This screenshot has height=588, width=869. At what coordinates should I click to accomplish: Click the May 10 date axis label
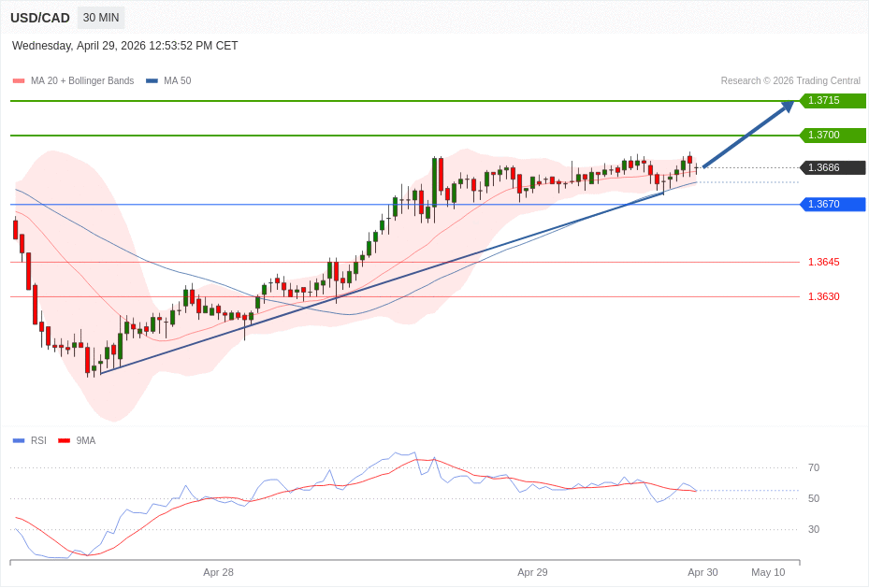tap(768, 572)
